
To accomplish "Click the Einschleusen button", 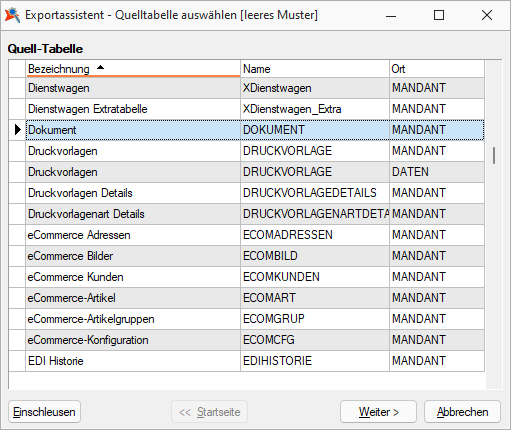I will 44,412.
